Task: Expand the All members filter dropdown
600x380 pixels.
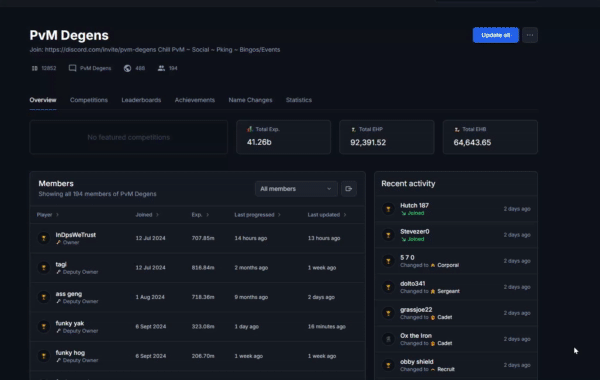Action: pyautogui.click(x=296, y=189)
